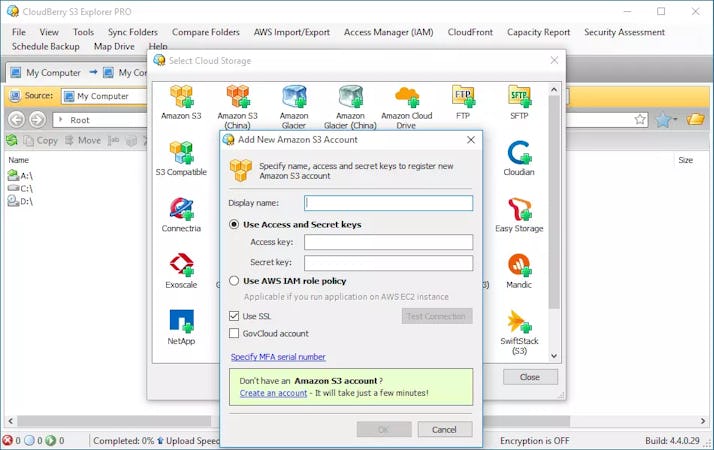Select the Exoscale storage icon

pyautogui.click(x=181, y=265)
